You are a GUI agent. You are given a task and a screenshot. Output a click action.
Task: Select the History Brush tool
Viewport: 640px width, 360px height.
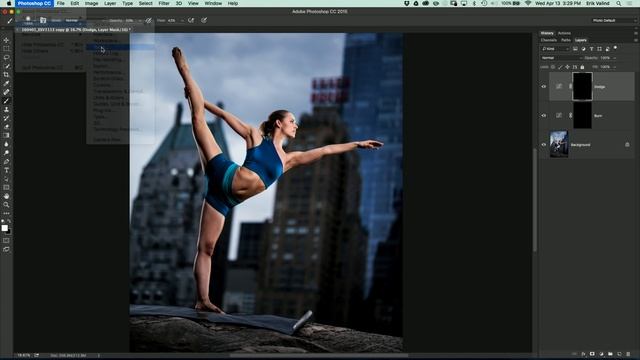pos(6,118)
